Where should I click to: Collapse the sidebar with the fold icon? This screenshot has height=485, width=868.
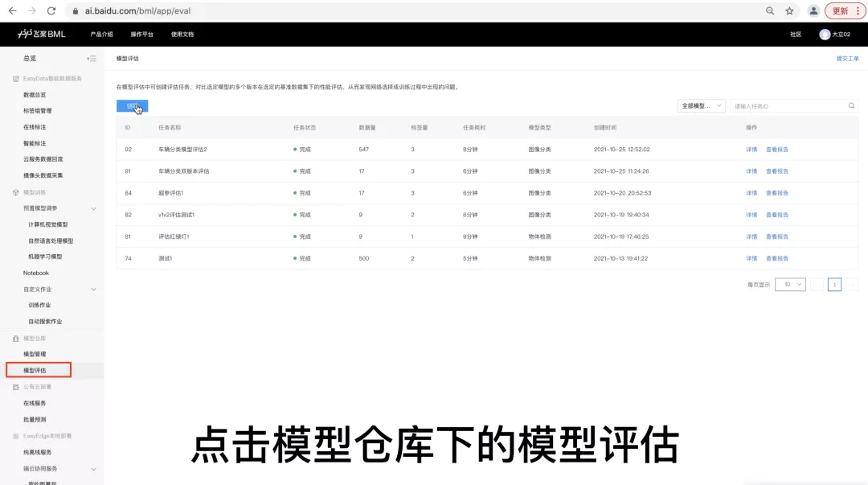[92, 58]
